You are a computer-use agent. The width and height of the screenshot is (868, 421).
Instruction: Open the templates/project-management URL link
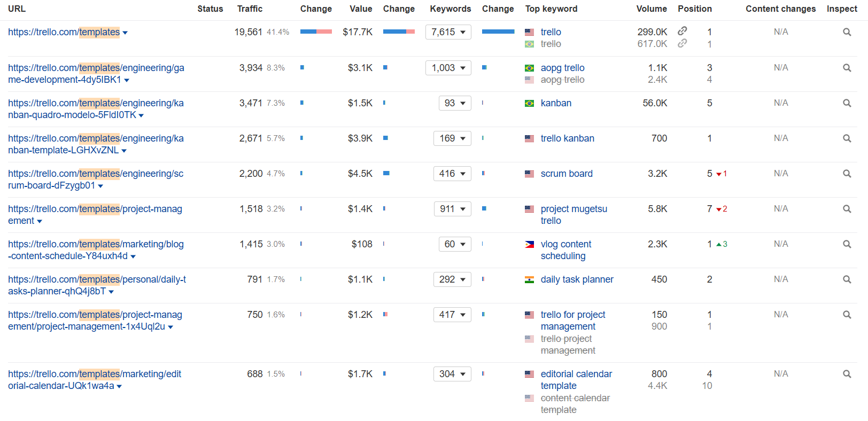[x=95, y=215]
